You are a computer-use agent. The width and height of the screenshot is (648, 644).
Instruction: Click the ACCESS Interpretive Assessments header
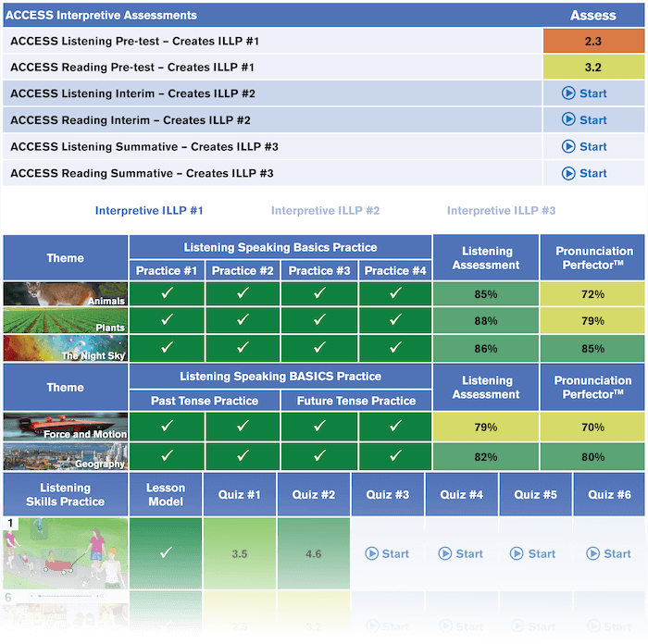click(101, 16)
